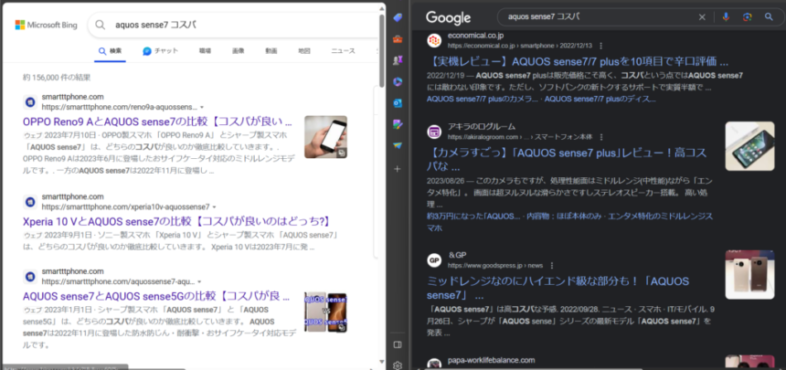Switch to Bing 地図 tab

[304, 51]
